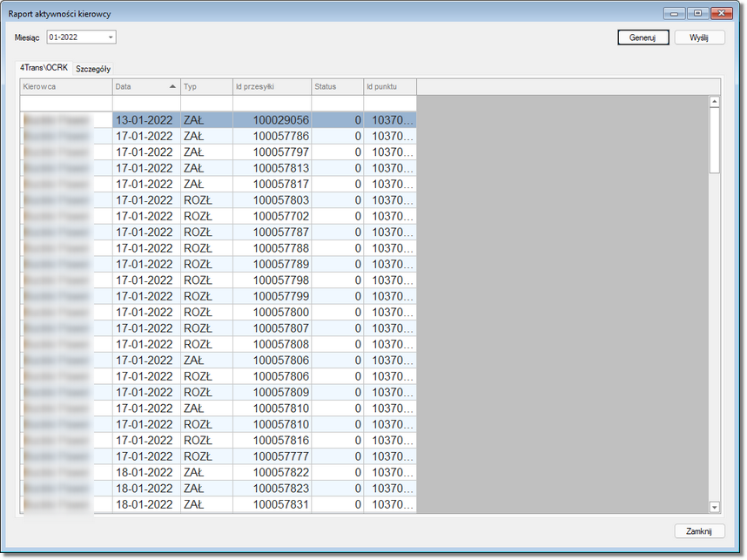
Task: Select shipment ID 100057789
Action: (272, 264)
